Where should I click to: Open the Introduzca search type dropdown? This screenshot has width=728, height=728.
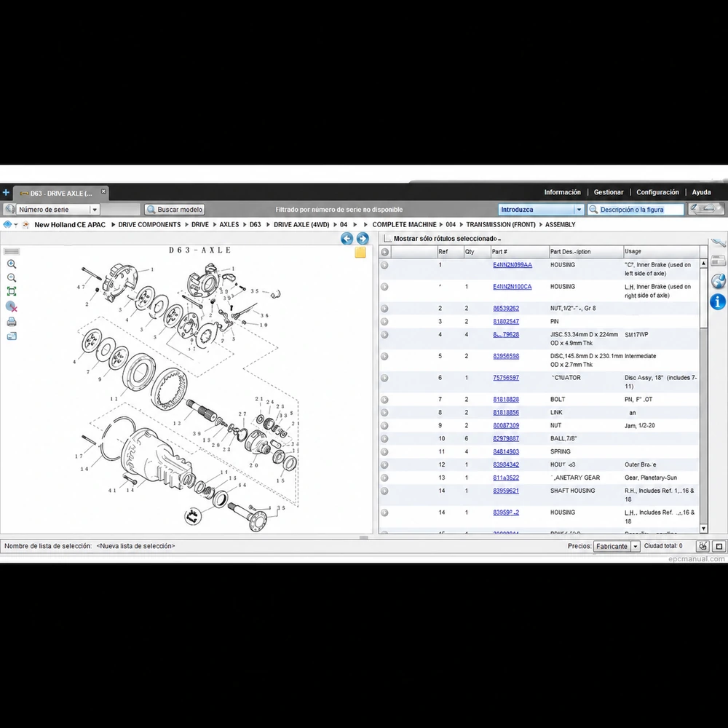(x=579, y=210)
